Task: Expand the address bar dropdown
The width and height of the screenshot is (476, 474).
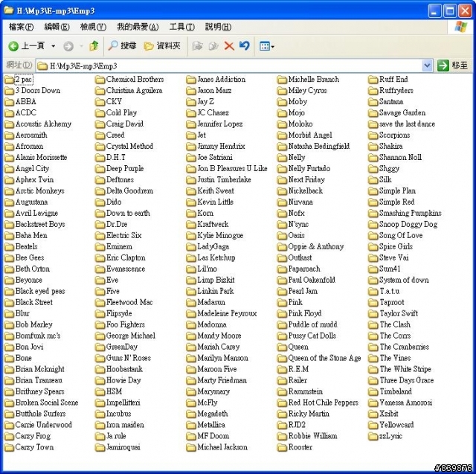Action: click(x=427, y=65)
